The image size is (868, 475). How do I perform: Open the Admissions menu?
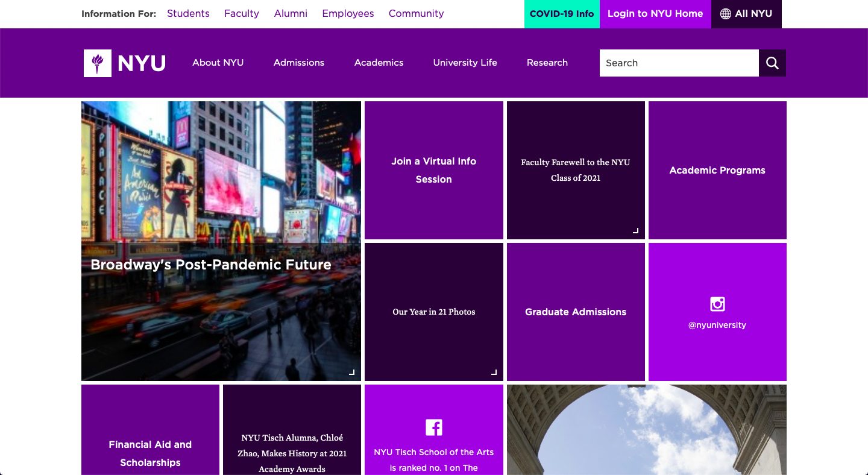click(x=299, y=63)
